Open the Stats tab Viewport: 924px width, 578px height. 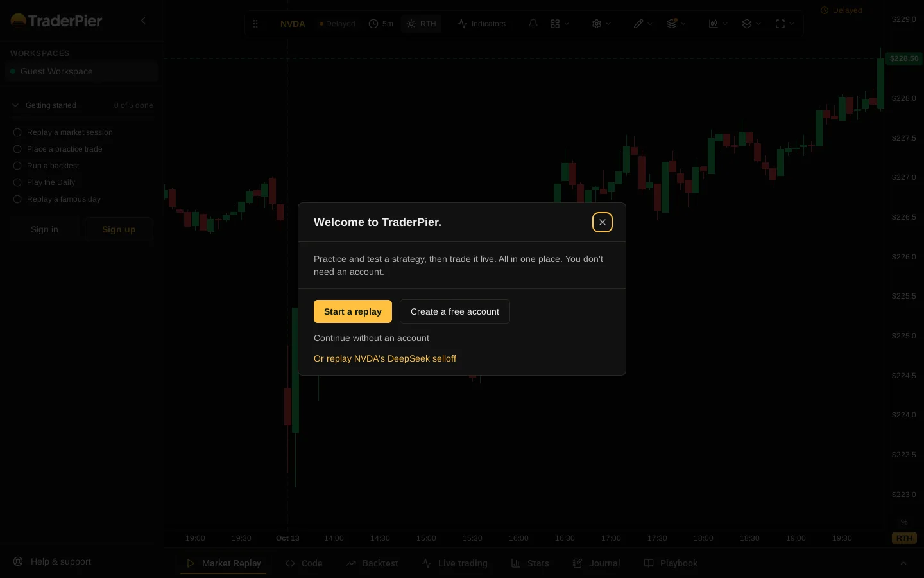coord(530,563)
